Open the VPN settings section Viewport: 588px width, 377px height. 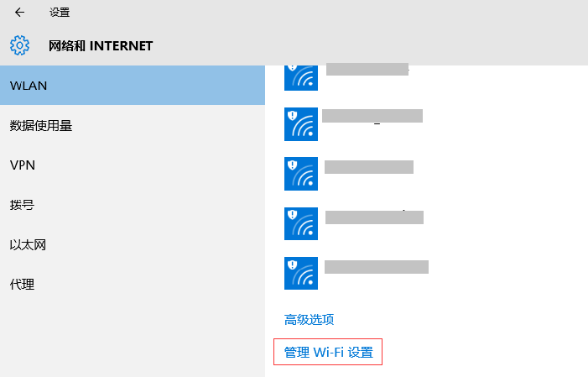click(133, 165)
